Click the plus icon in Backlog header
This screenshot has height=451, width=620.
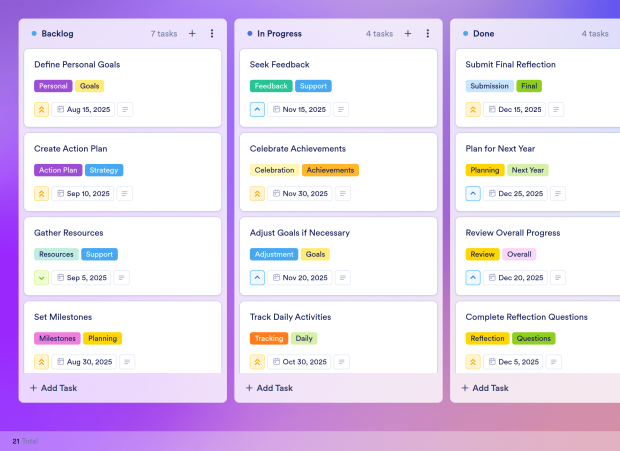[192, 34]
